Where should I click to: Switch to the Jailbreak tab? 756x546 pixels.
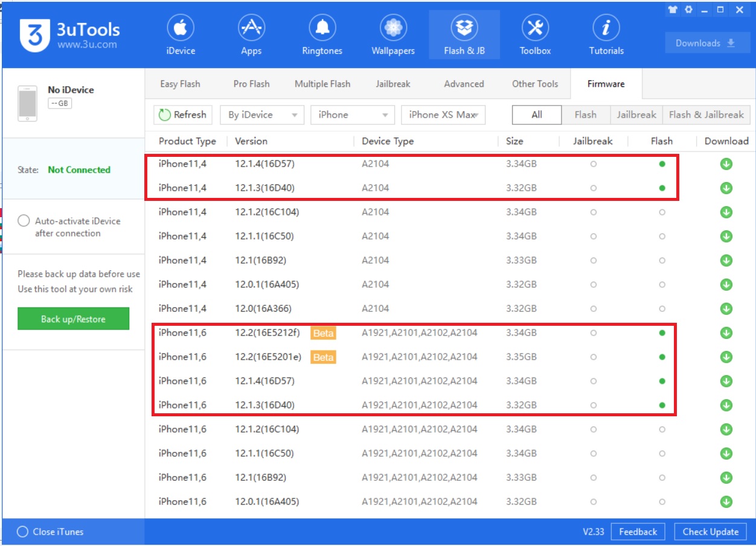pyautogui.click(x=393, y=84)
